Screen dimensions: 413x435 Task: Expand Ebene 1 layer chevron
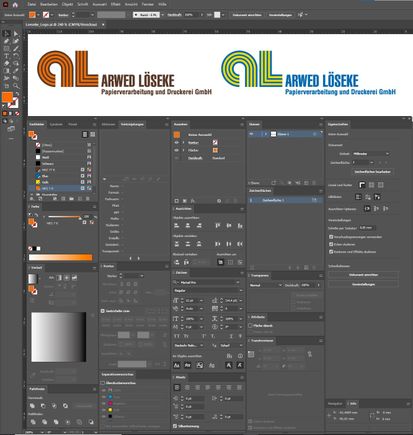(266, 134)
